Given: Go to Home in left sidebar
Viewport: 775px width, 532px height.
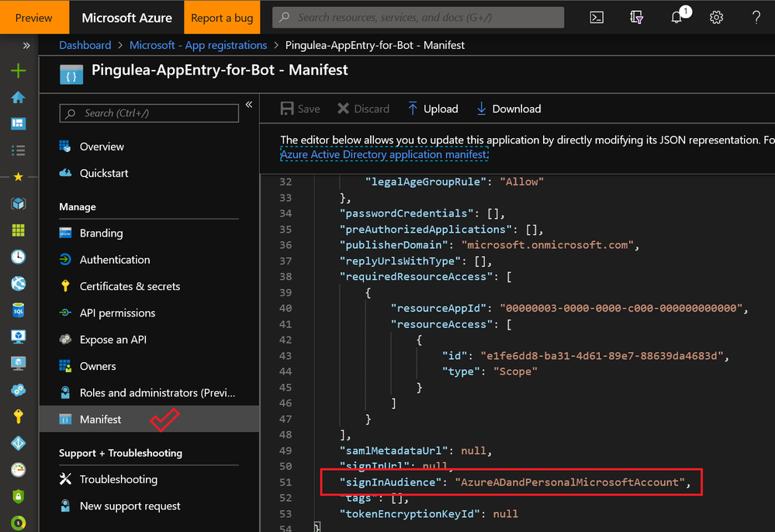Looking at the screenshot, I should click(18, 97).
